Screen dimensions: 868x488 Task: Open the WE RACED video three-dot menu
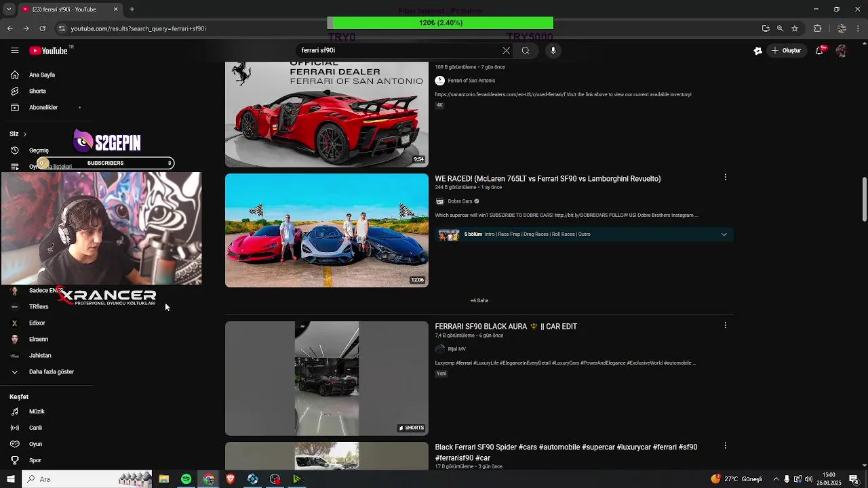tap(725, 178)
